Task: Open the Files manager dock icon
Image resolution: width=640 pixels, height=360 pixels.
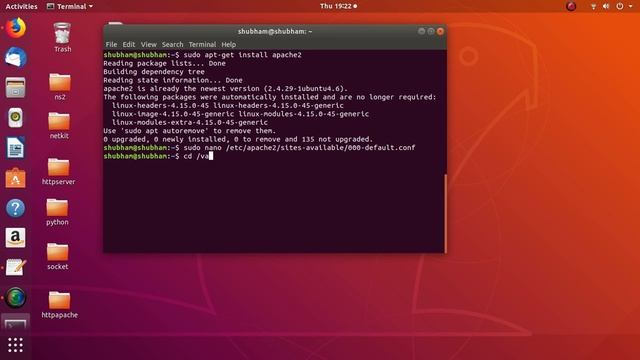Action: pyautogui.click(x=16, y=87)
